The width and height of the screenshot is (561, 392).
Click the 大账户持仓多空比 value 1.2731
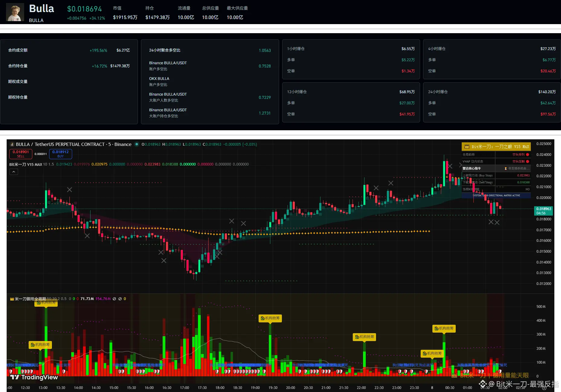[265, 113]
